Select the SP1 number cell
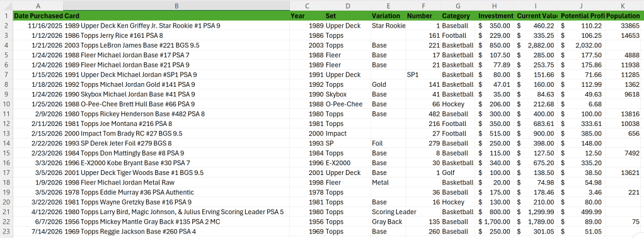 pyautogui.click(x=423, y=75)
